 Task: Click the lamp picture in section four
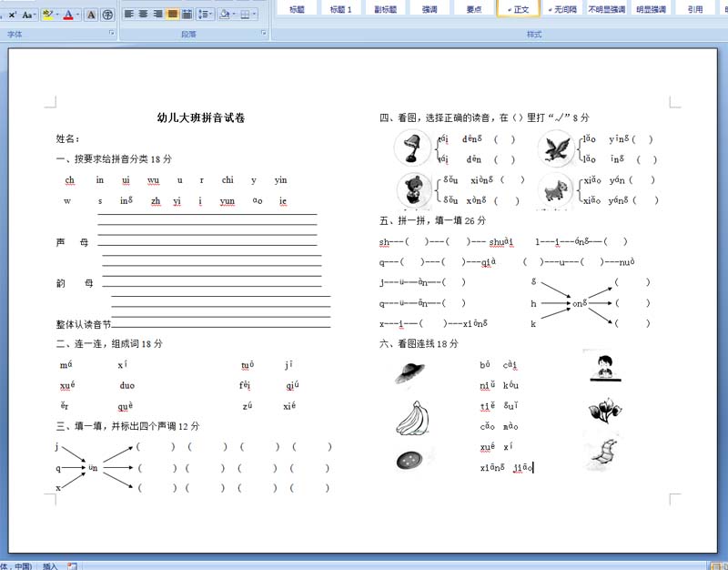(x=412, y=148)
